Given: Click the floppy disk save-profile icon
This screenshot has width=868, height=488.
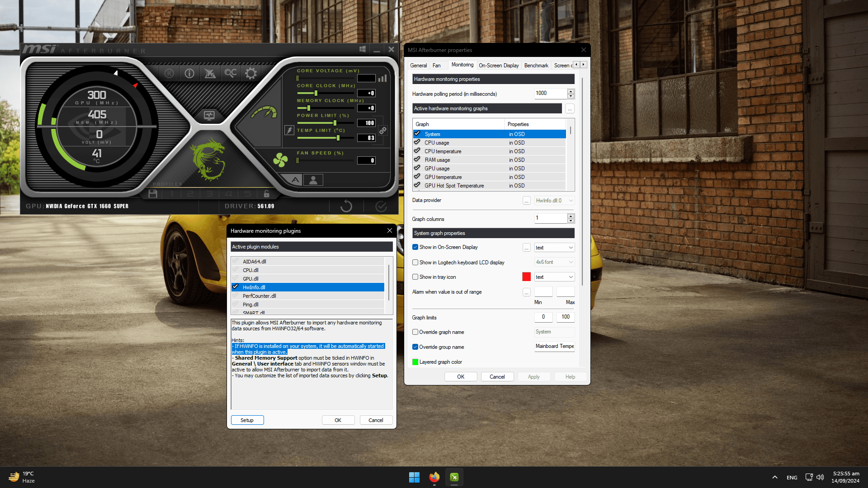Looking at the screenshot, I should 153,194.
